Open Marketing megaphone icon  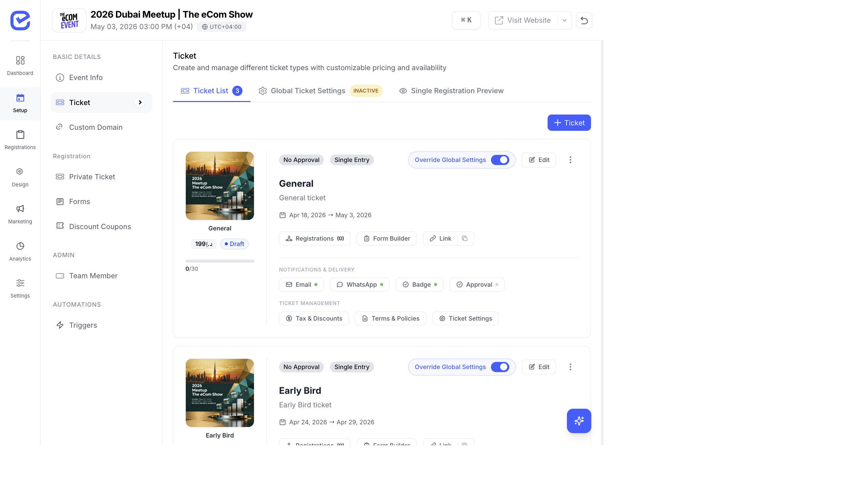(20, 209)
